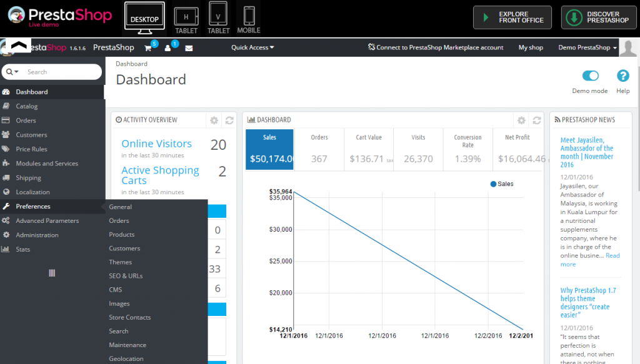Viewport: 640px width, 364px height.
Task: Select Images from Preferences submenu
Action: click(x=119, y=303)
